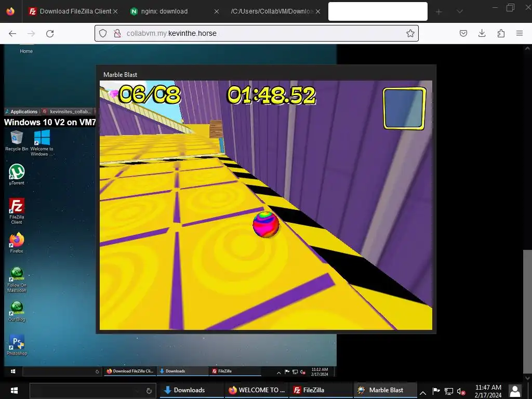This screenshot has height=399, width=532.
Task: Open the Applications menu in the panel
Action: tap(21, 111)
